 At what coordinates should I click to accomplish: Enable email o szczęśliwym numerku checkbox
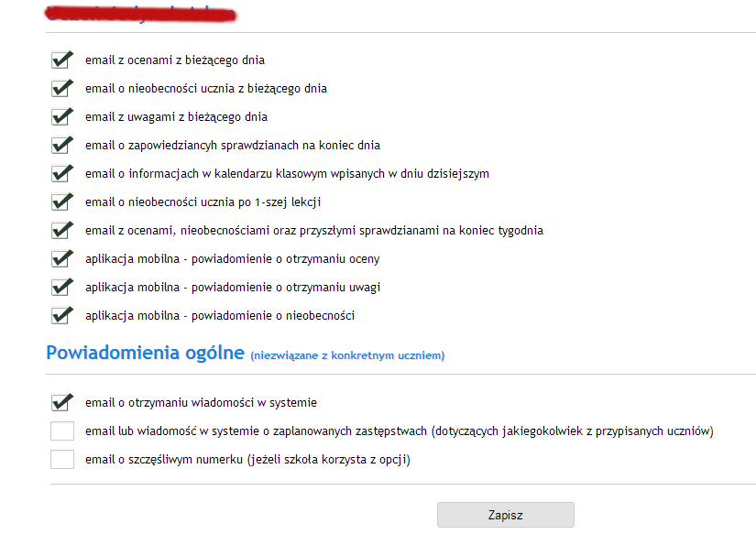click(62, 460)
